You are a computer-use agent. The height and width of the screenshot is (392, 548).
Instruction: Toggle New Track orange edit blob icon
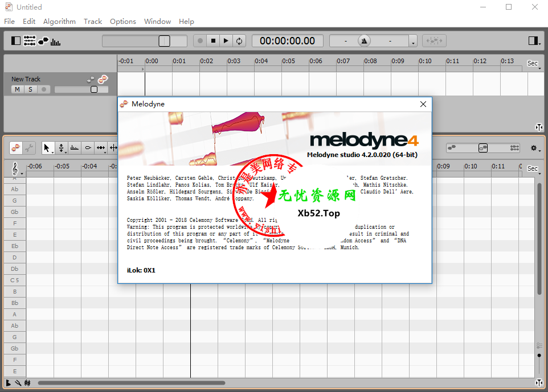point(103,79)
